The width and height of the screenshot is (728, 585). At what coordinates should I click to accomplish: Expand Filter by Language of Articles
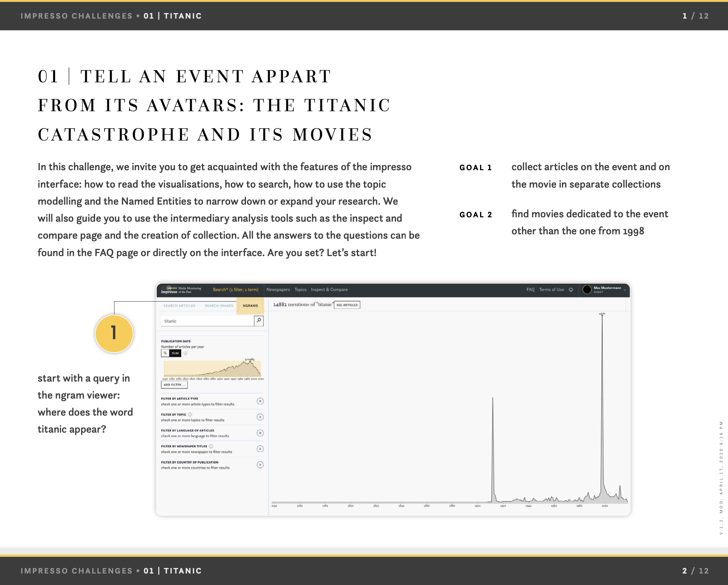(x=260, y=433)
